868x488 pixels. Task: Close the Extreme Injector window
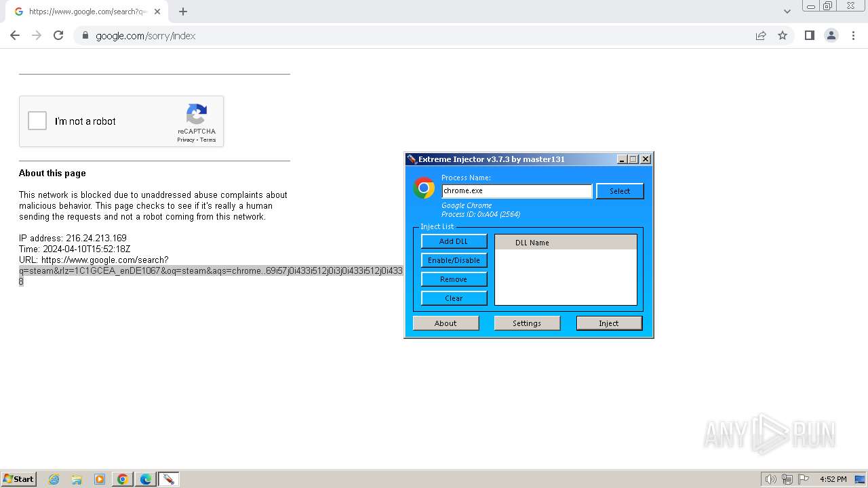point(646,159)
